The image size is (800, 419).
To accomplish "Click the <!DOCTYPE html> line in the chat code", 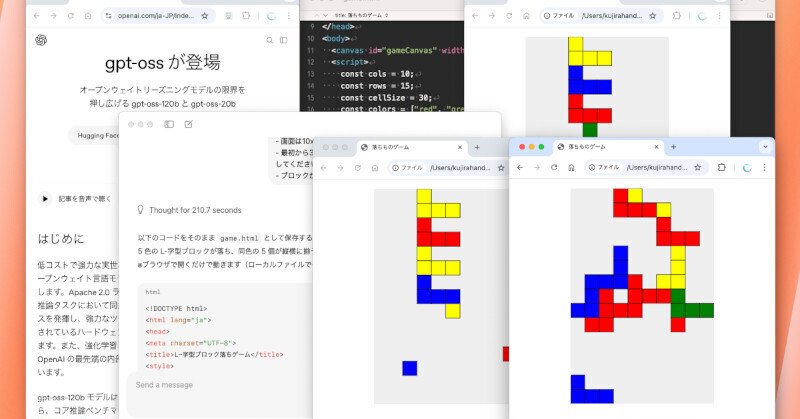I will [177, 308].
